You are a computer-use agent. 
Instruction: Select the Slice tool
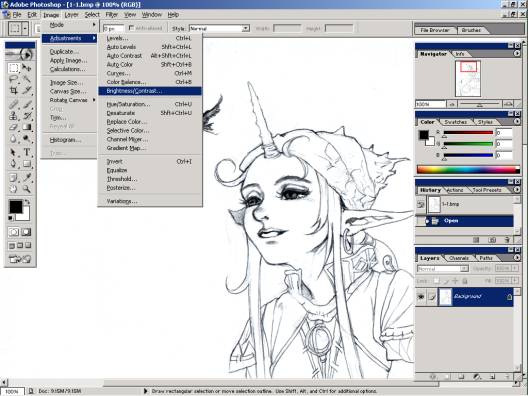pyautogui.click(x=27, y=90)
